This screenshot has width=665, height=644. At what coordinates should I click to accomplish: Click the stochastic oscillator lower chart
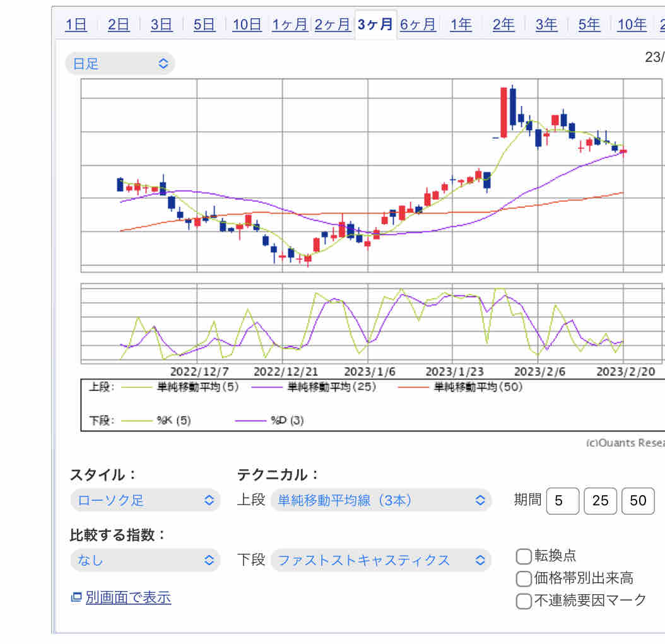click(x=372, y=324)
